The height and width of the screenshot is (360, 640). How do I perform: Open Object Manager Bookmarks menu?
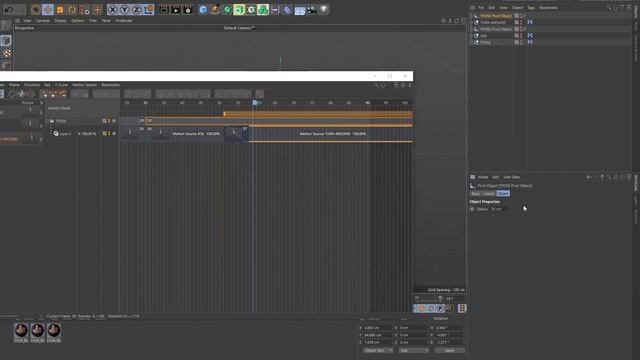[549, 8]
